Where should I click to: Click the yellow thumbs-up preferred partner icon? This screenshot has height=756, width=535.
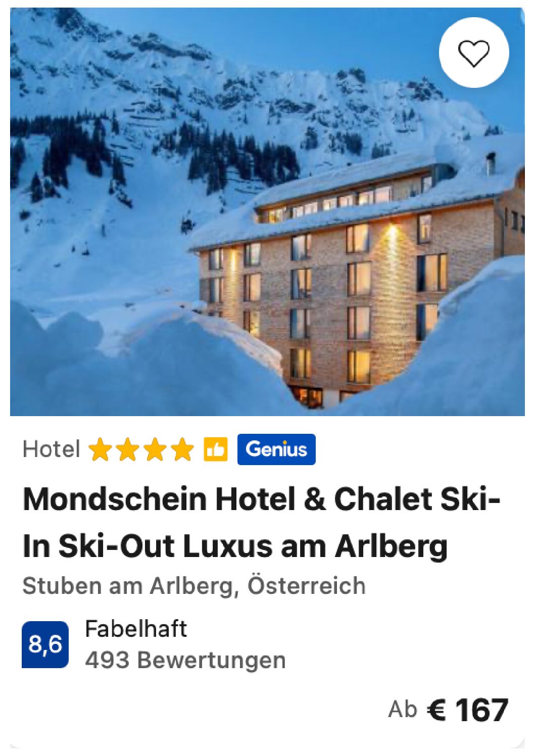[x=216, y=449]
